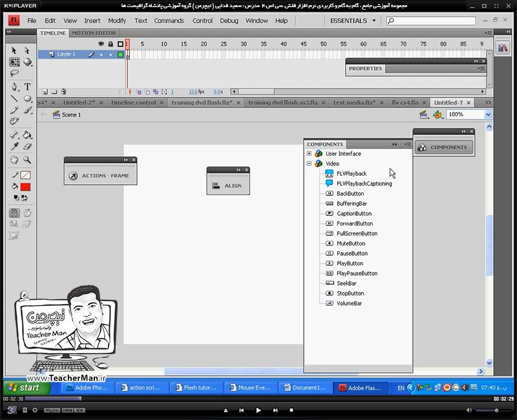The image size is (517, 420).
Task: Show more document tabs chevron
Action: pos(488,103)
